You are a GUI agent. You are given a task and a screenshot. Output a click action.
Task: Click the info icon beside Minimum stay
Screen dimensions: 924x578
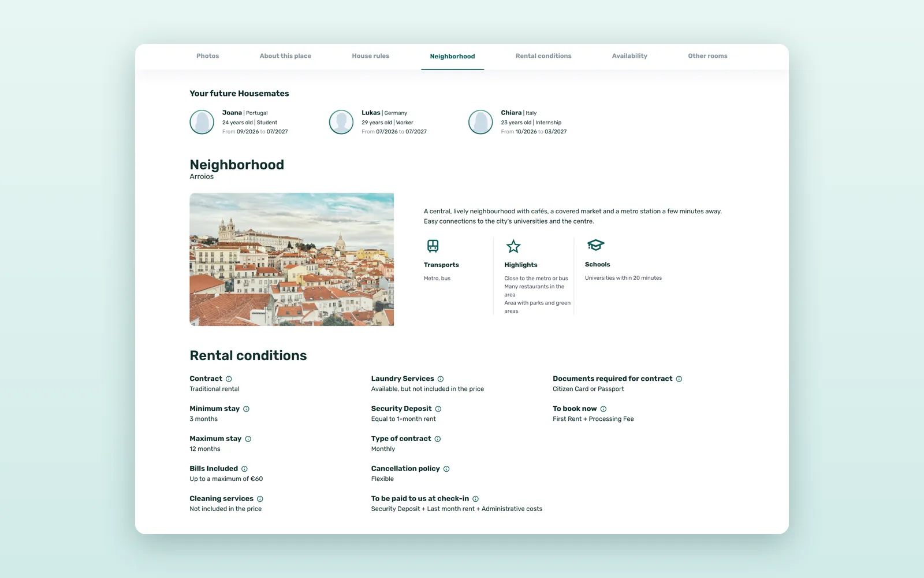tap(246, 409)
